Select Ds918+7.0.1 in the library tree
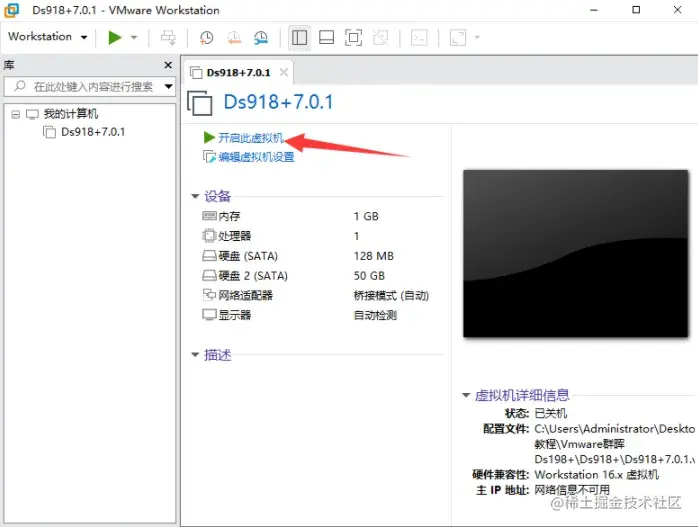The width and height of the screenshot is (698, 527). click(x=93, y=132)
